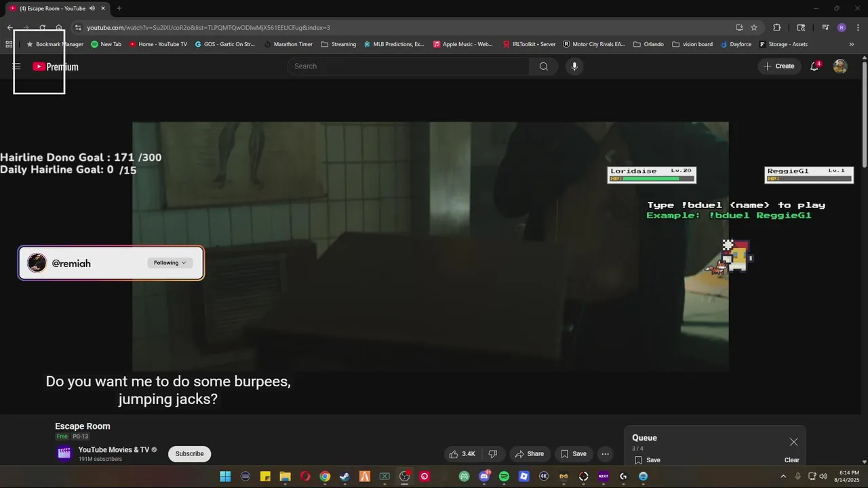Open the YouTube account avatar menu
Image resolution: width=868 pixels, height=488 pixels.
pos(840,66)
